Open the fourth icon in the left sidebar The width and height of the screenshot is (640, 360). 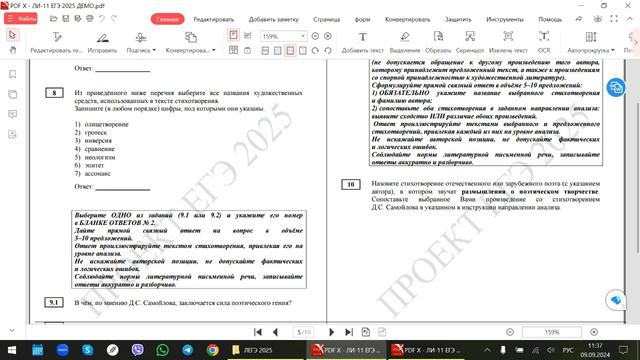(13, 134)
